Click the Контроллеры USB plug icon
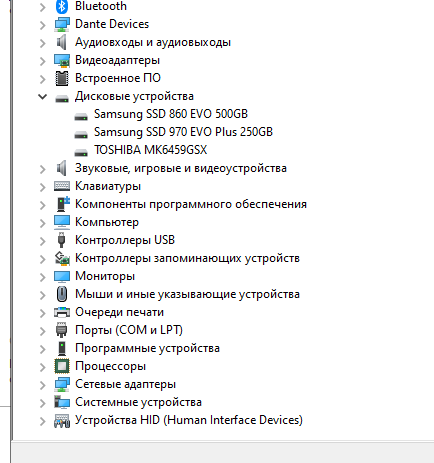 [62, 240]
